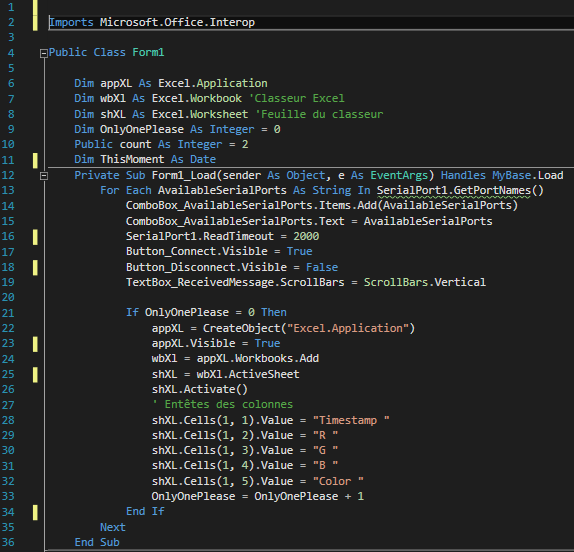The height and width of the screenshot is (552, 574).
Task: Click the 'Classeur Excel comment
Action: click(x=297, y=98)
